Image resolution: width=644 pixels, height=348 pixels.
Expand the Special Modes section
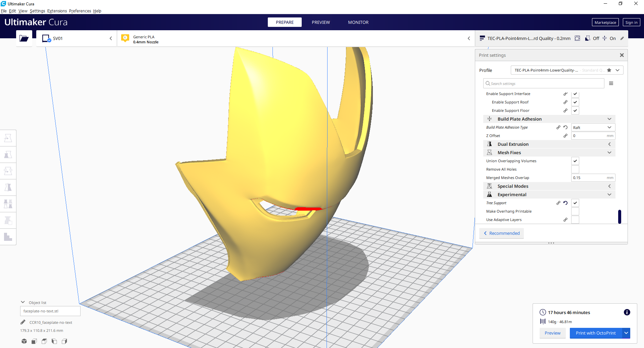click(549, 186)
